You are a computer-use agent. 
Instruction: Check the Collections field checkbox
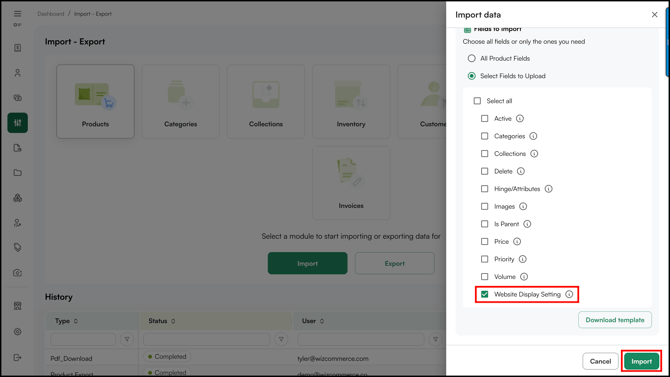485,153
